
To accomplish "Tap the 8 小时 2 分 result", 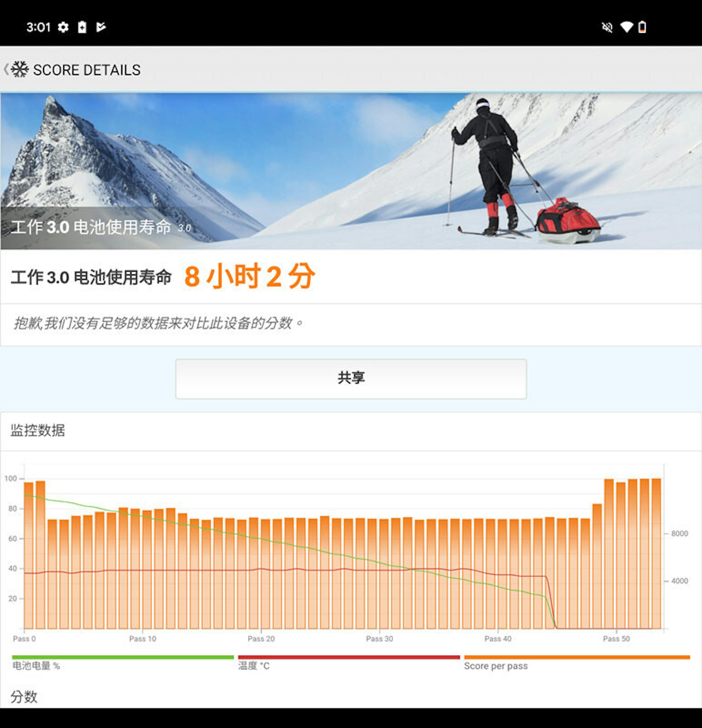I will coord(250,276).
